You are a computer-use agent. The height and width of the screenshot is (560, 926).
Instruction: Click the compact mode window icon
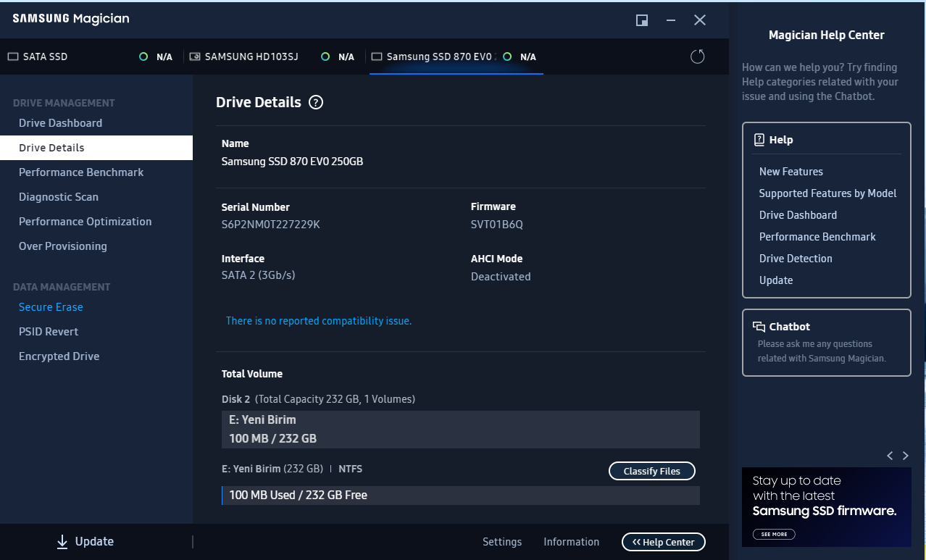click(642, 20)
